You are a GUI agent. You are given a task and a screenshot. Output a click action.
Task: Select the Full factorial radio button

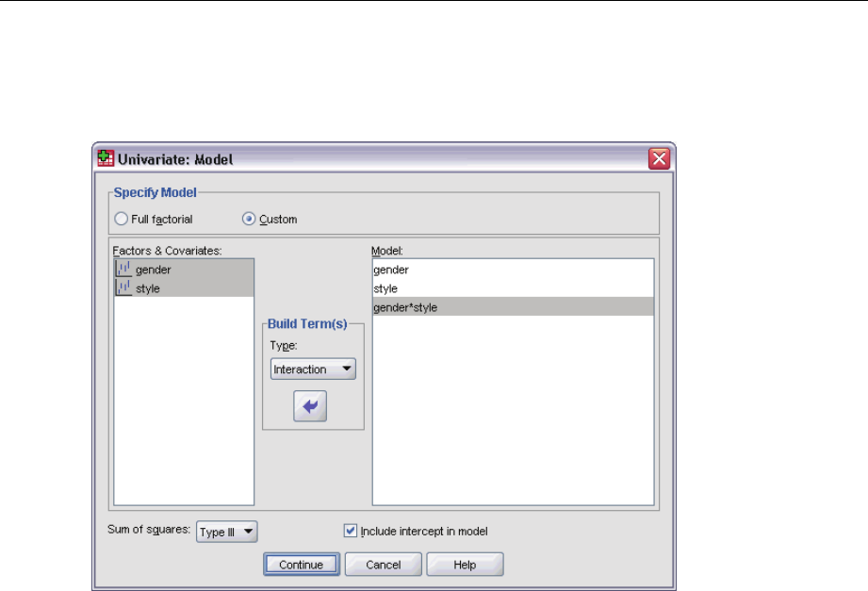[121, 219]
